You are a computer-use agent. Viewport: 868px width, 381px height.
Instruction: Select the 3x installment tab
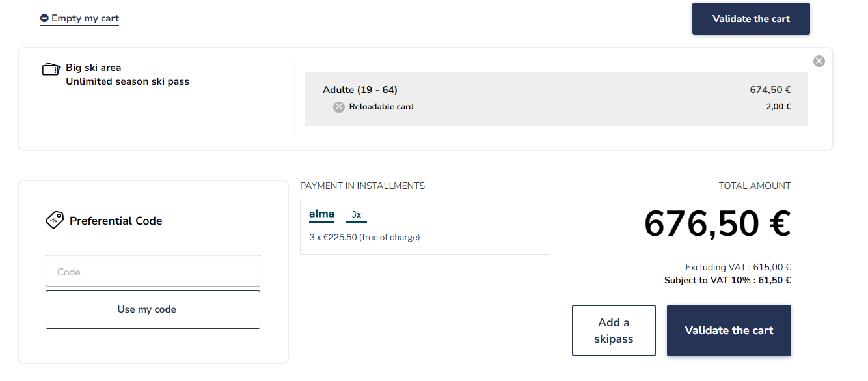357,215
